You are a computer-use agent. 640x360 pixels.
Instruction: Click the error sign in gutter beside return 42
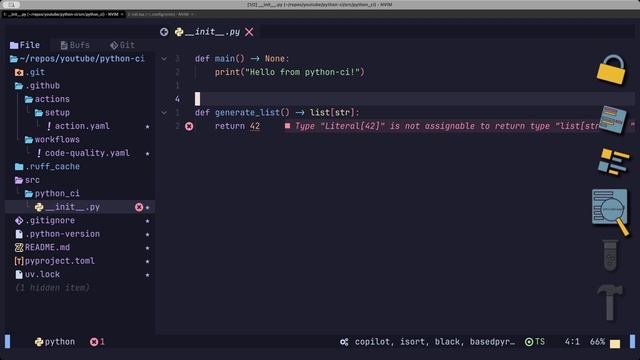pos(189,126)
